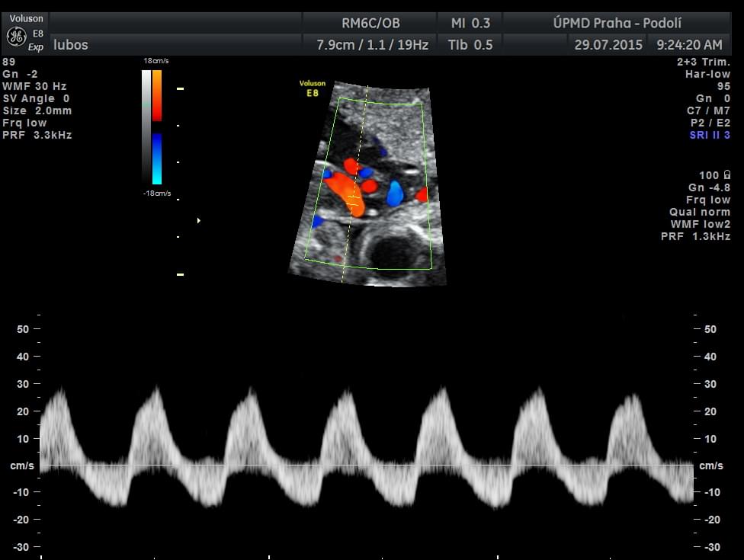Click the '18cm/s' scale top label
Screen dimensions: 744x560
[x=156, y=61]
